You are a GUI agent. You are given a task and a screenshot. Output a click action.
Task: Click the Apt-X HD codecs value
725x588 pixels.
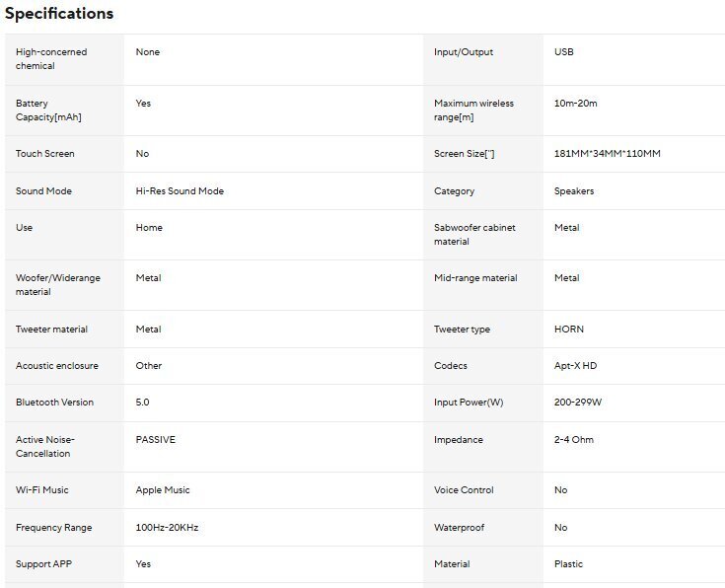[x=575, y=366]
